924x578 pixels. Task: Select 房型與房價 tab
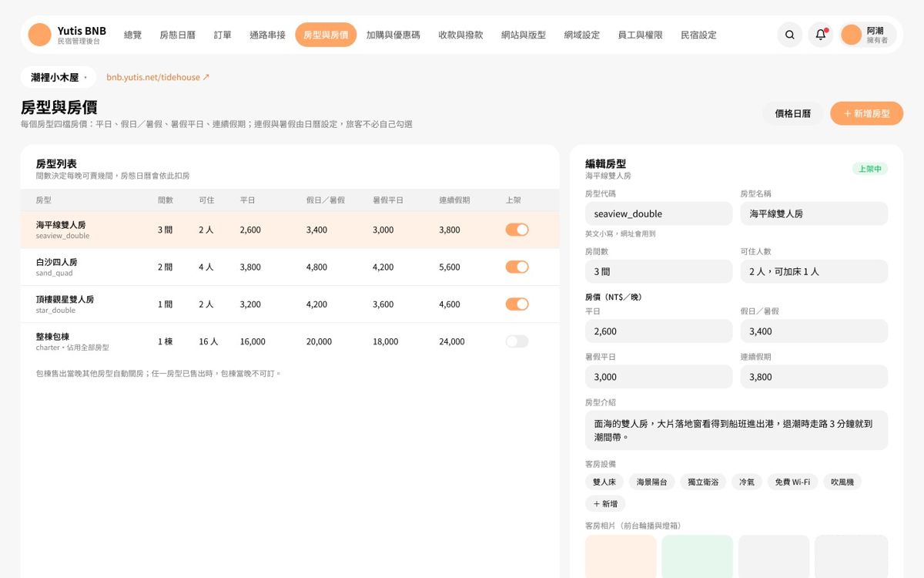pos(326,35)
